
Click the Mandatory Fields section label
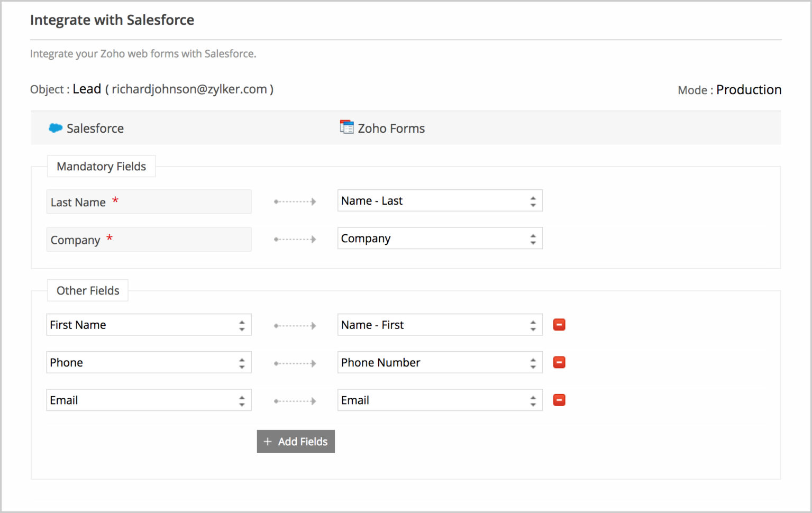pyautogui.click(x=101, y=166)
